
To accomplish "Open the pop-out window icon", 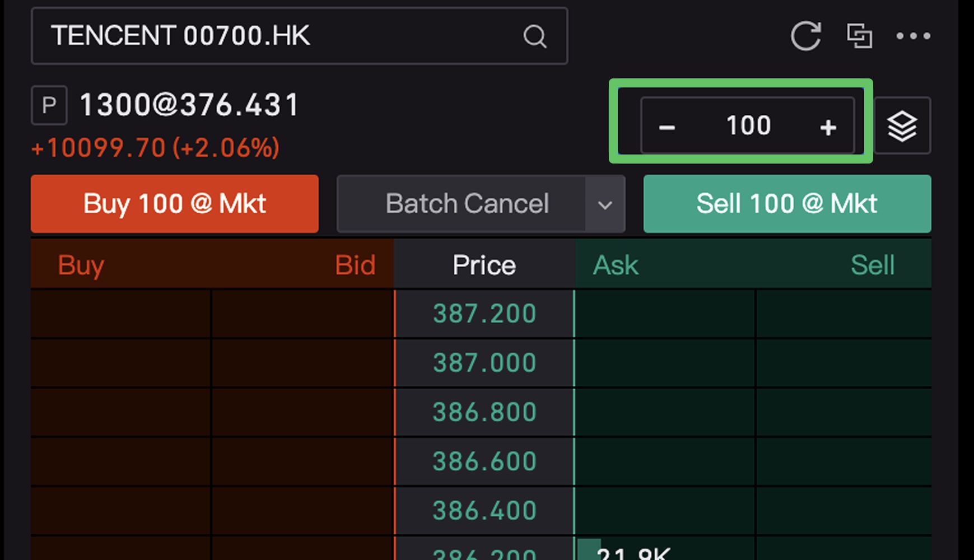I will pos(859,36).
